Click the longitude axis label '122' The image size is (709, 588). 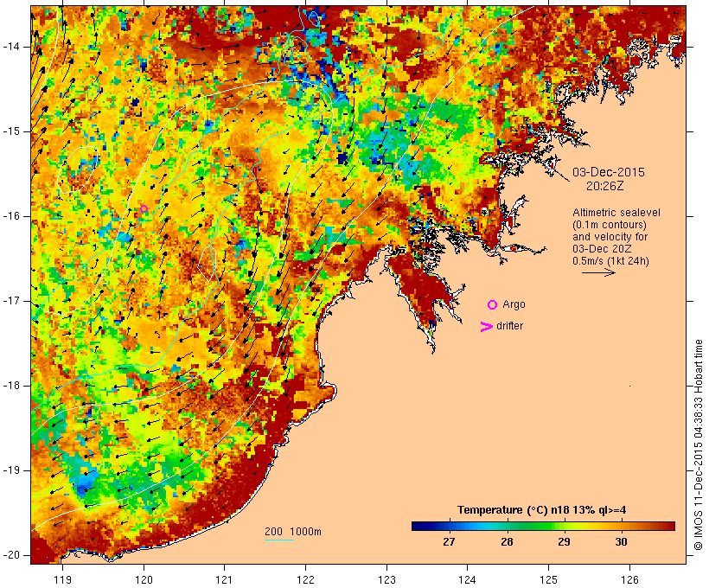click(306, 579)
